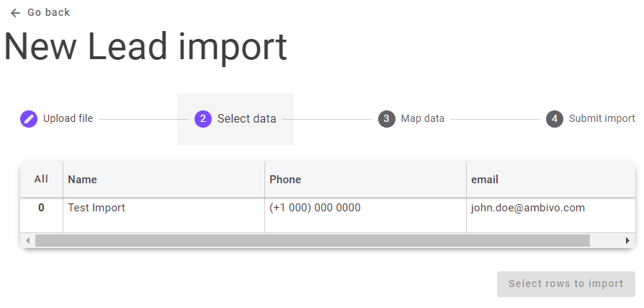This screenshot has width=644, height=308.
Task: Open the Upload file step label
Action: [68, 119]
